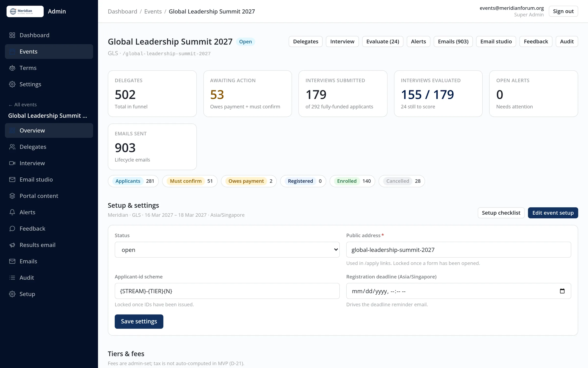Click the Owes payment 2 pill
This screenshot has height=368, width=588.
coord(249,181)
